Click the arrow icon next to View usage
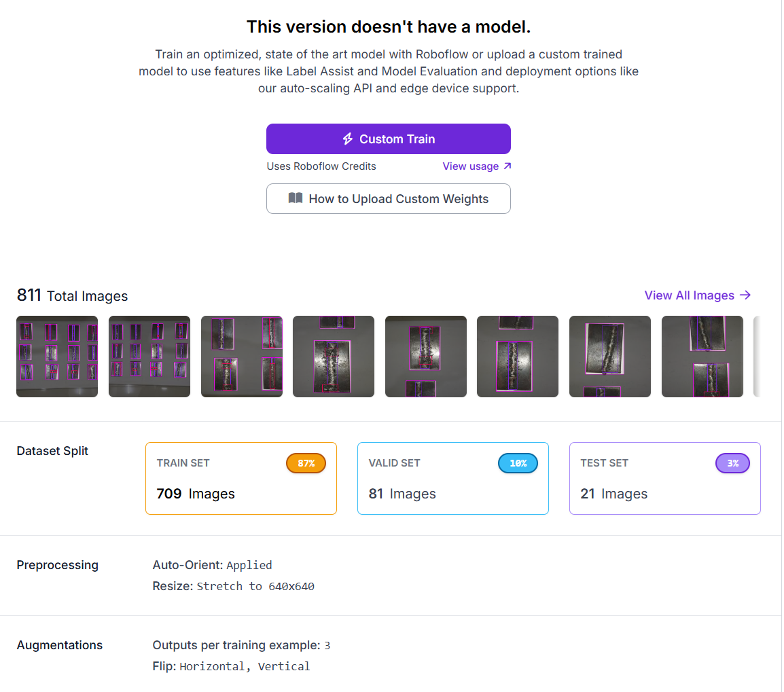This screenshot has width=784, height=692. click(x=507, y=166)
